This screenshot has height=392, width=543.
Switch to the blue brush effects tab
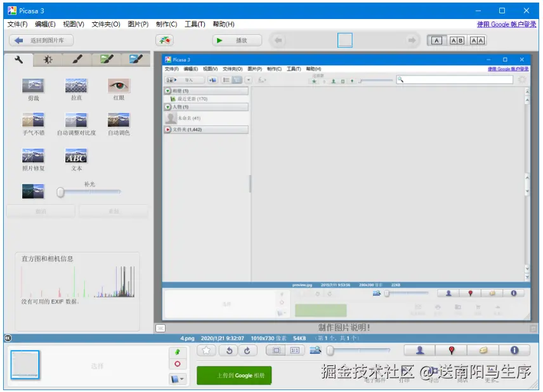pos(136,60)
